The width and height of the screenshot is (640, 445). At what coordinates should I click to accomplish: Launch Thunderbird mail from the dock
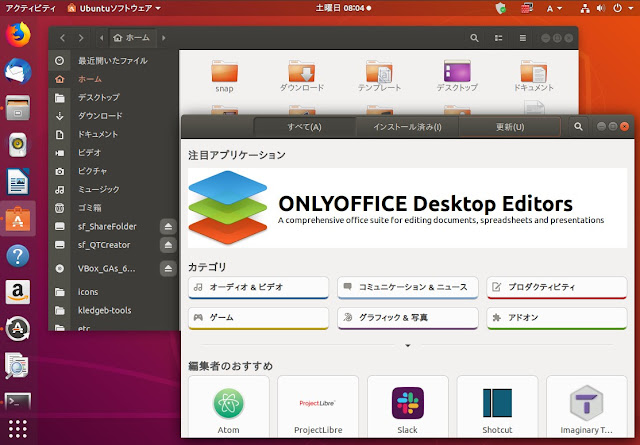(x=18, y=71)
